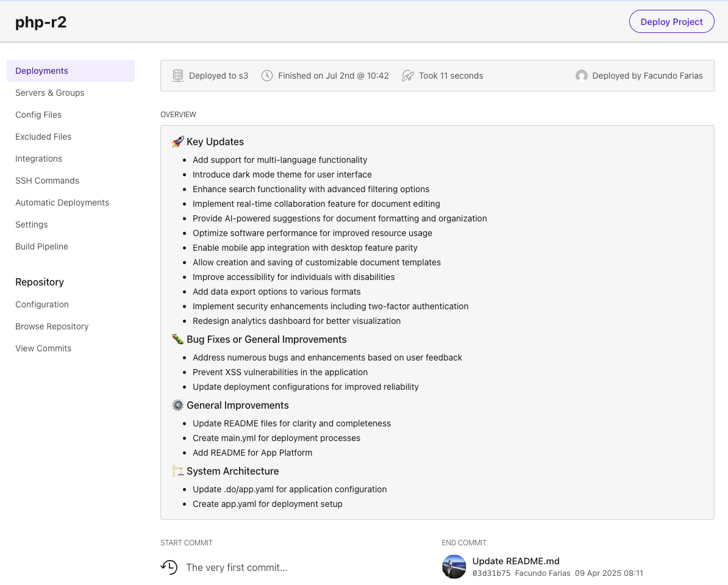Click the avatar icon beside 'Deployed by Facundo Farias'
Viewport: 728px width, 585px height.
(582, 76)
